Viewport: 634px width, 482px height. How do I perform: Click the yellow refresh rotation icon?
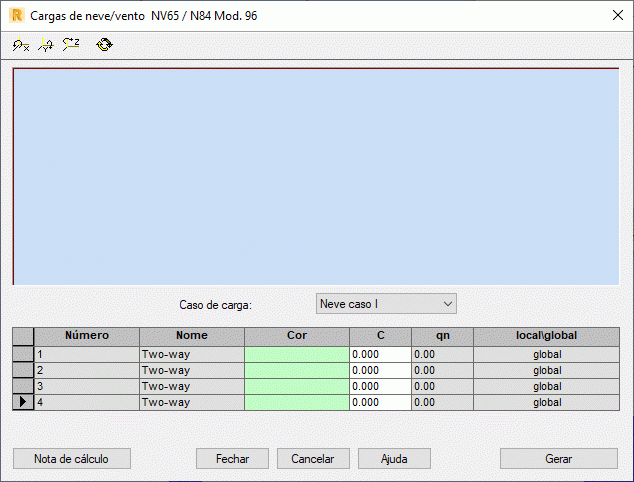point(104,44)
